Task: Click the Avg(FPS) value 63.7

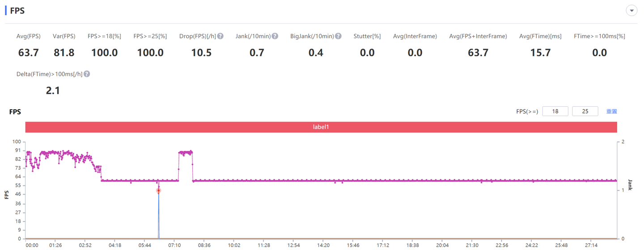Action: click(x=29, y=53)
